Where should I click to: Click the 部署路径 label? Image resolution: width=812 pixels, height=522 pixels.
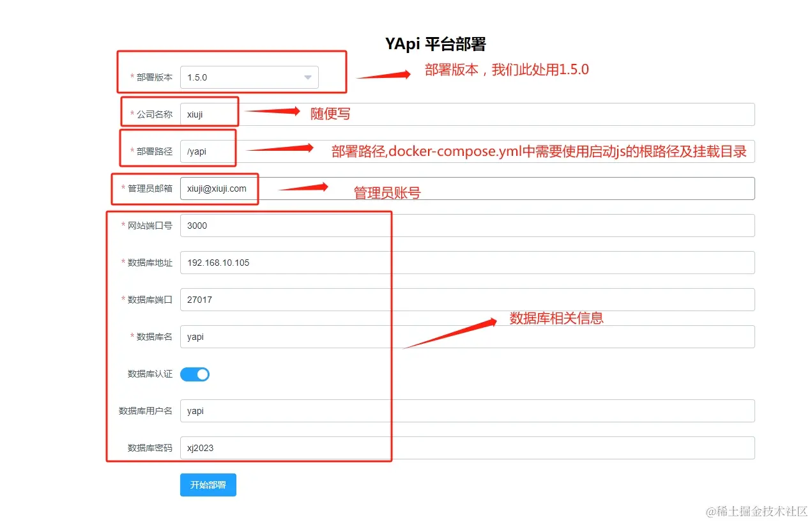[154, 151]
